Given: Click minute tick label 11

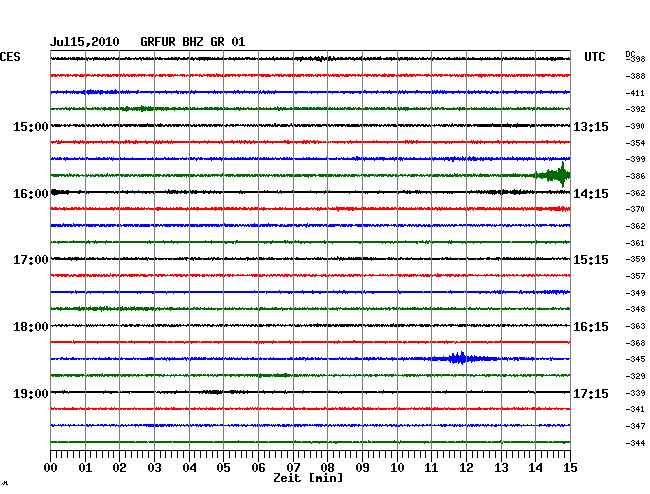Looking at the screenshot, I should pos(431,467).
